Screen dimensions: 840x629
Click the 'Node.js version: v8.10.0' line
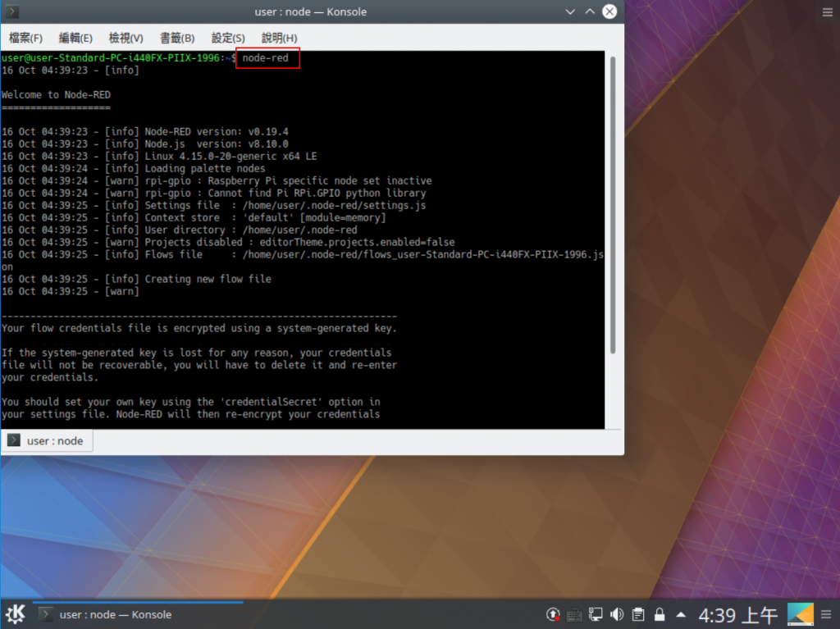[x=145, y=144]
